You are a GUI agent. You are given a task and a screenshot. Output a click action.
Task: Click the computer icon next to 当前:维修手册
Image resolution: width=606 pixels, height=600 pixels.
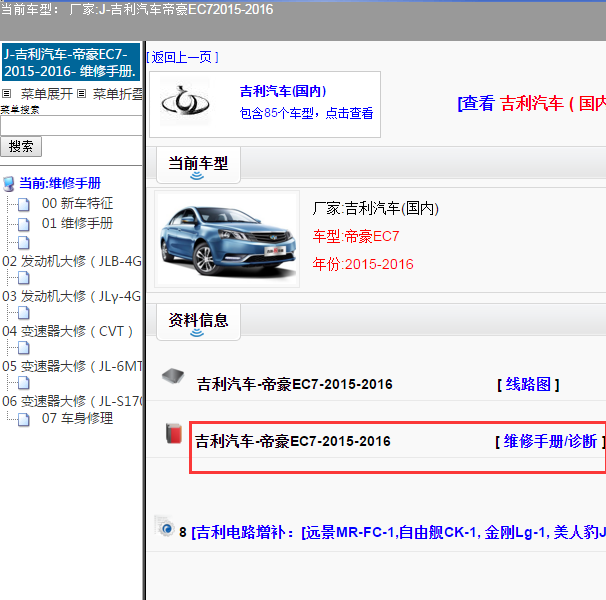(9, 184)
